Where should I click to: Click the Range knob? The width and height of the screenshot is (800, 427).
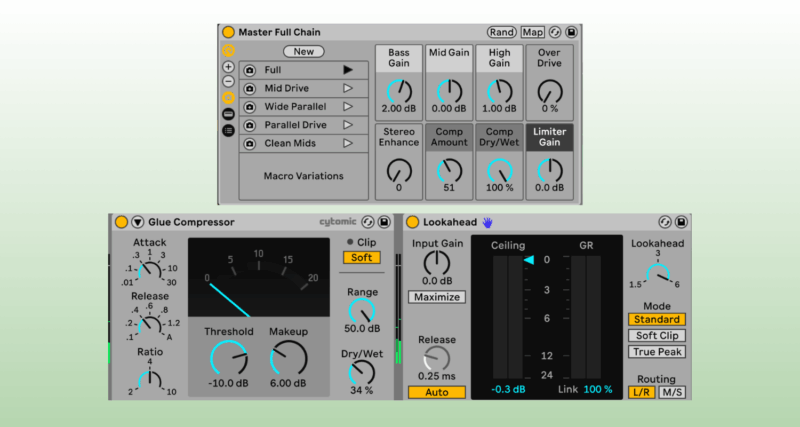pyautogui.click(x=362, y=311)
